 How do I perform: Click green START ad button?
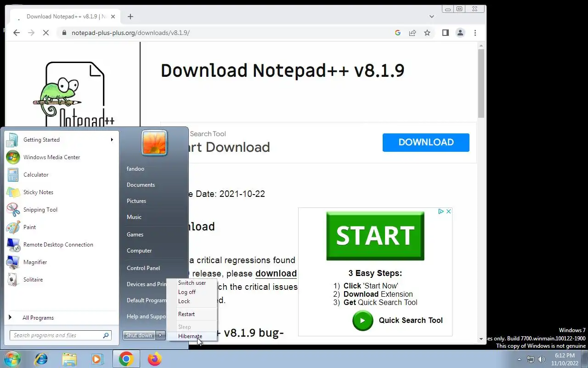tap(375, 236)
